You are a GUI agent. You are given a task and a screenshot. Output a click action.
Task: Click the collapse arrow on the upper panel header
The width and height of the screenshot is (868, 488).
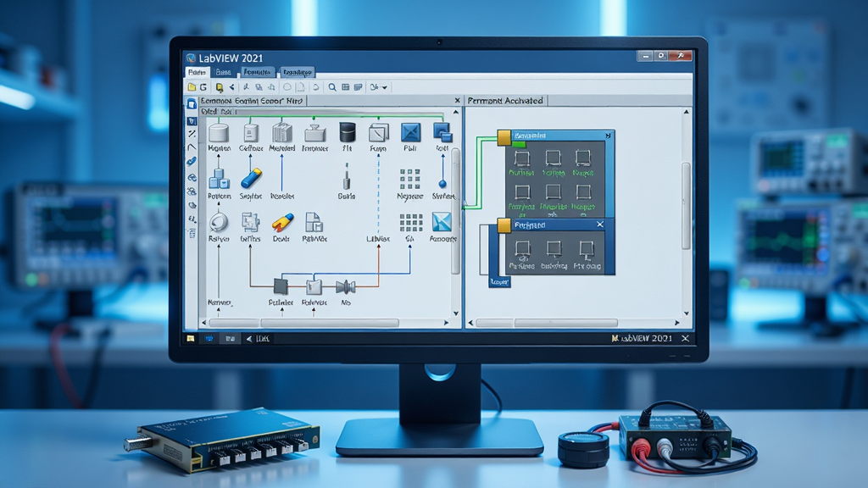(608, 136)
